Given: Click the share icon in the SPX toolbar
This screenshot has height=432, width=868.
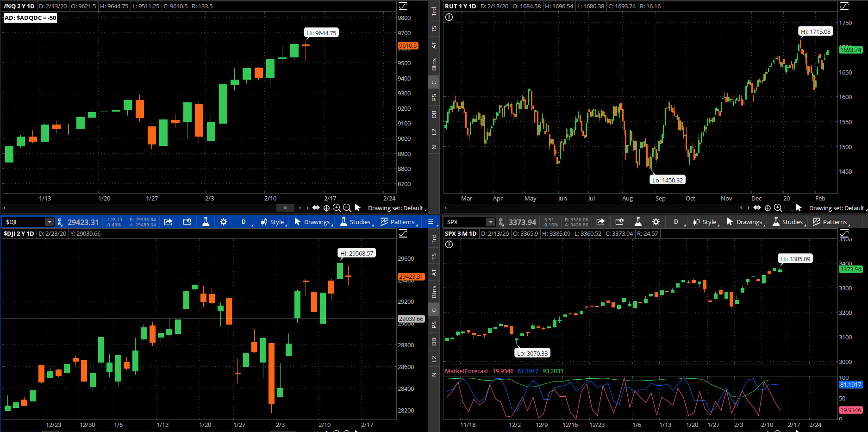Looking at the screenshot, I should click(x=600, y=222).
